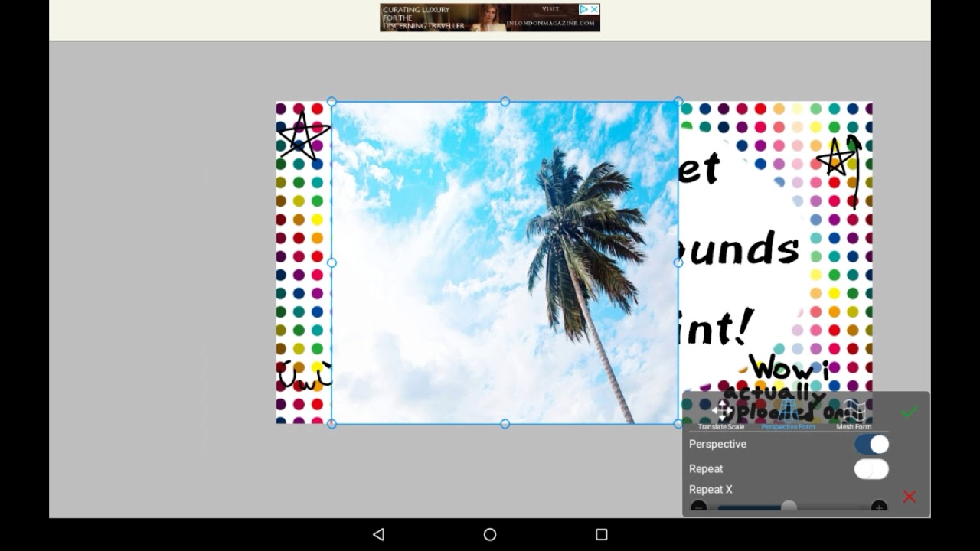Screen dimensions: 980x551
Task: Close the banner ad with its X
Action: click(594, 9)
